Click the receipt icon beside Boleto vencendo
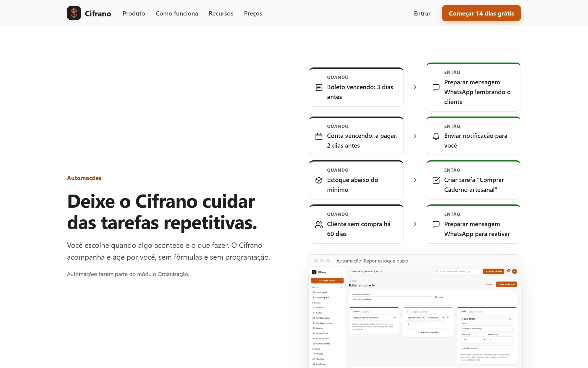 point(319,87)
